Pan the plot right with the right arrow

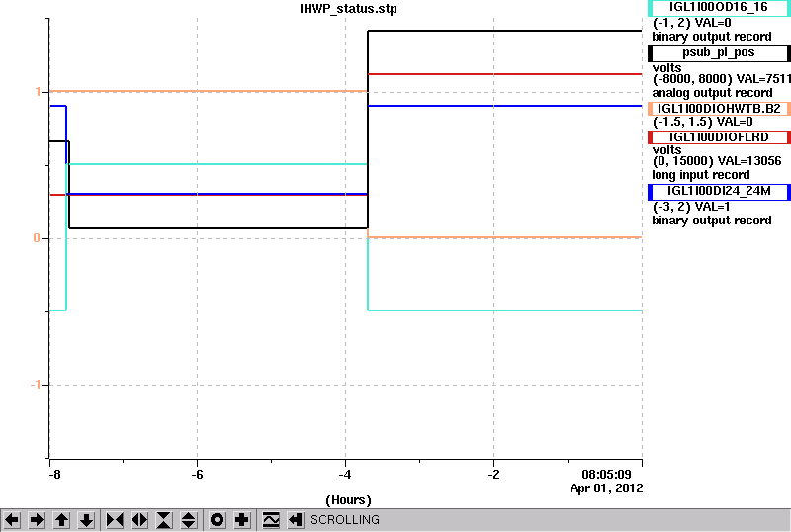37,520
